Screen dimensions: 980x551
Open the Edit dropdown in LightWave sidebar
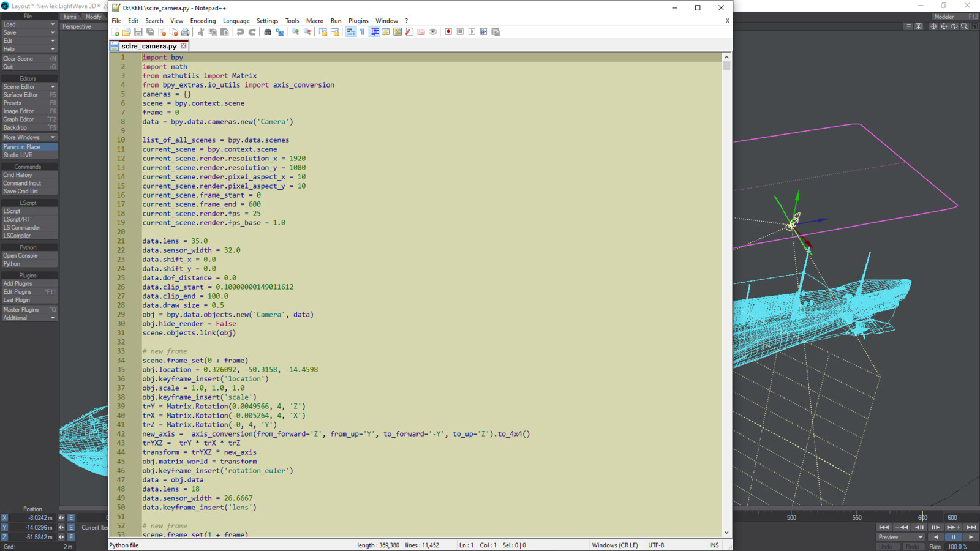pyautogui.click(x=29, y=40)
